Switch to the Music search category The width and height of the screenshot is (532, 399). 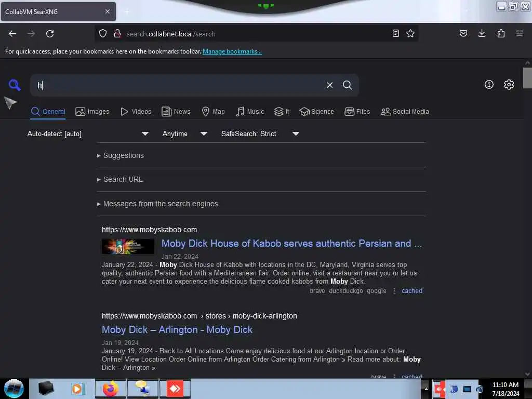250,112
